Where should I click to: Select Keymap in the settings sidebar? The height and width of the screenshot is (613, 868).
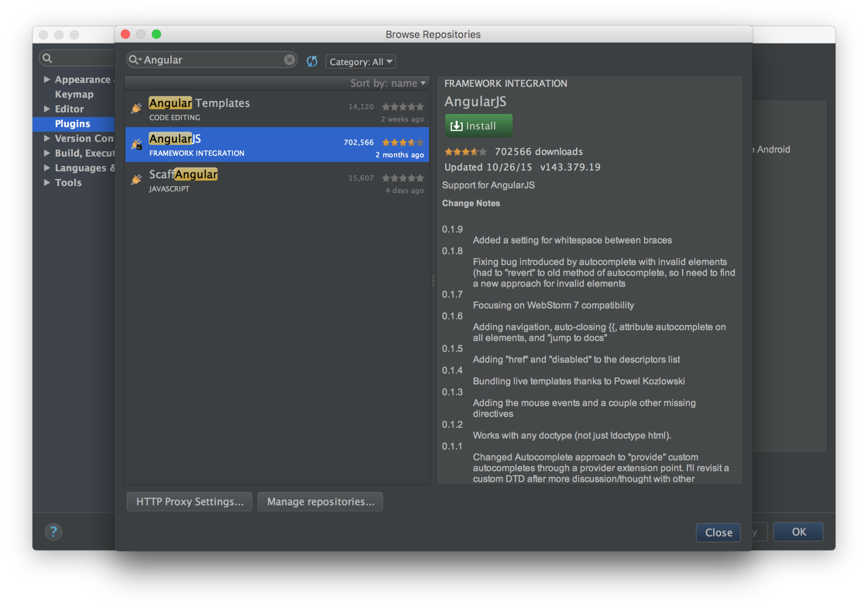74,95
